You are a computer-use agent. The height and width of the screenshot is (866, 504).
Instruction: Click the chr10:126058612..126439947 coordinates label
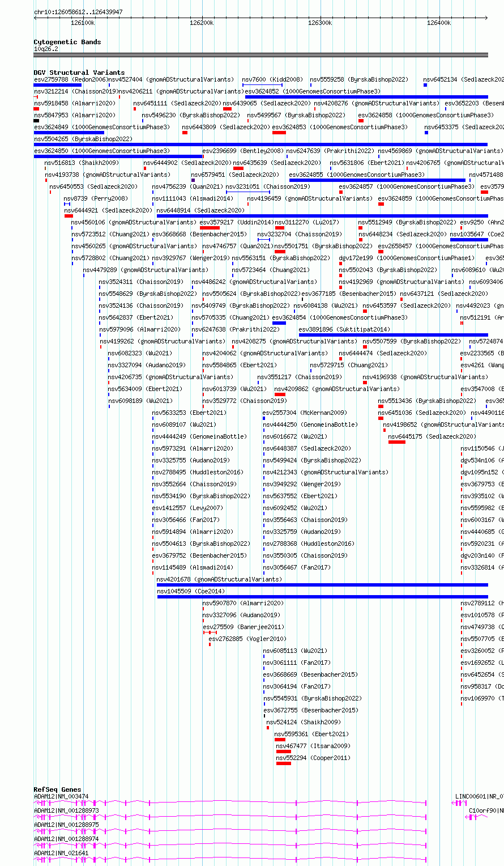click(x=78, y=12)
